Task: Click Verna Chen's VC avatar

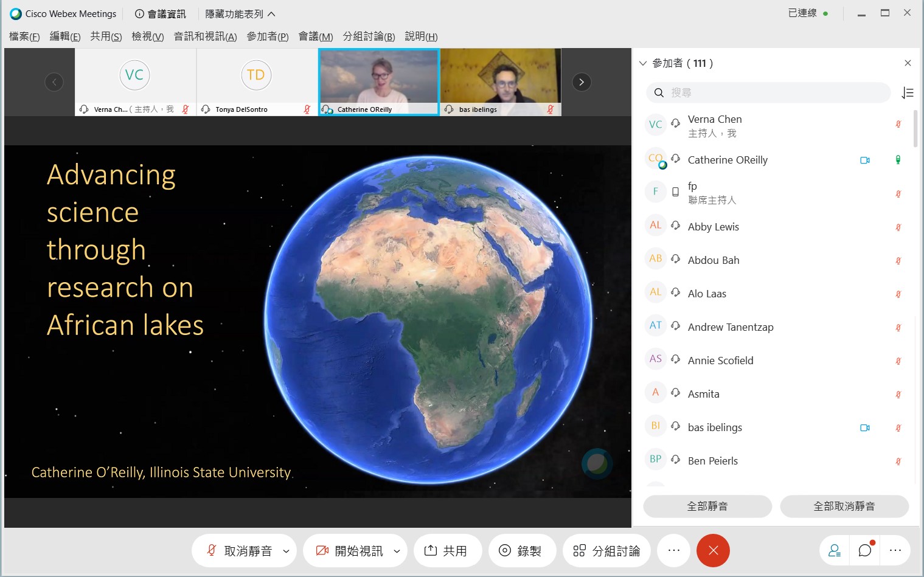Action: point(655,125)
